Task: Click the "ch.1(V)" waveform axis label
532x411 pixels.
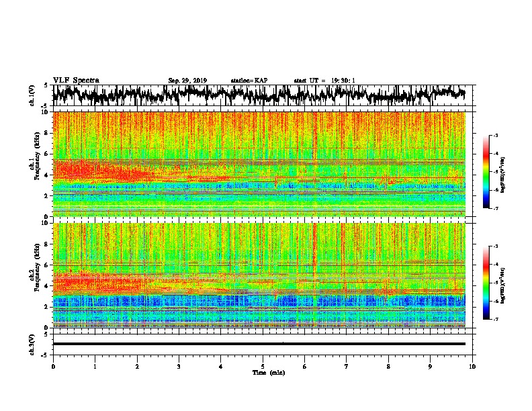Action: click(x=32, y=95)
